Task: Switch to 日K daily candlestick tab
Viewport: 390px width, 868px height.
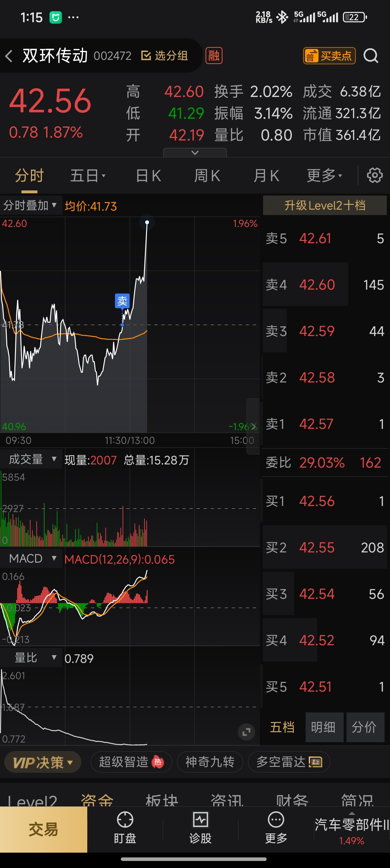Action: coord(148,176)
